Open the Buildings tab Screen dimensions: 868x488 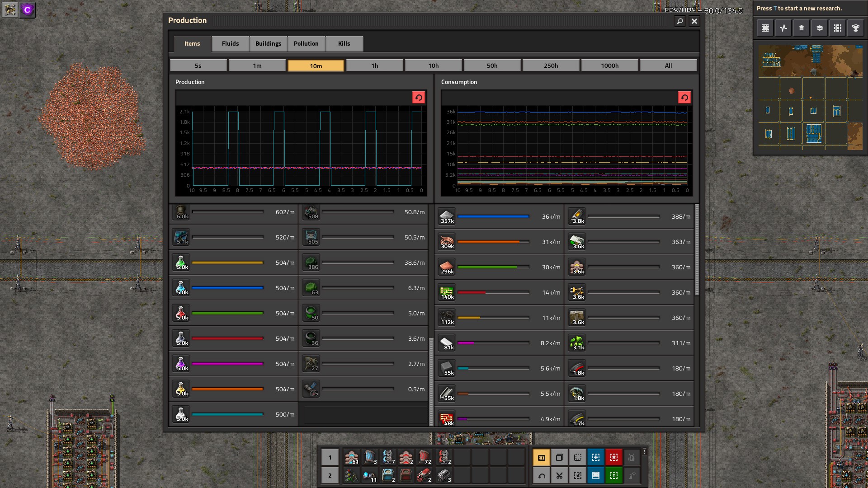[269, 44]
